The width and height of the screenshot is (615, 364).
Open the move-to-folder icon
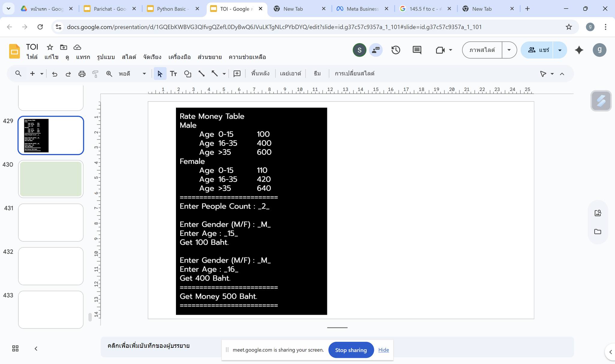(63, 47)
